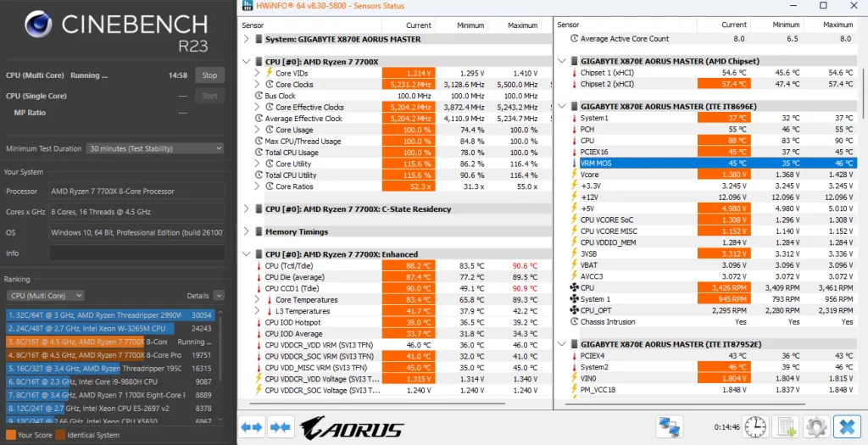Viewport: 868px width, 445px height.
Task: Click the lightning icon beside +12V
Action: point(574,197)
